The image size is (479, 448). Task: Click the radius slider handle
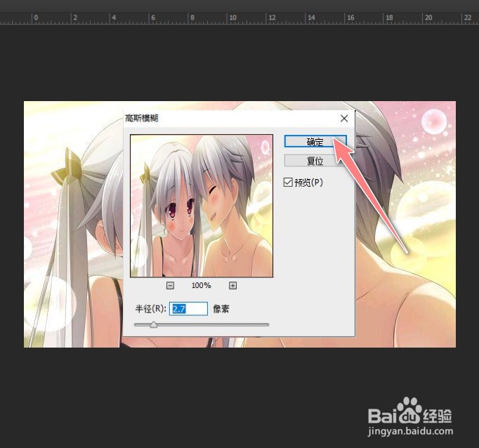154,324
